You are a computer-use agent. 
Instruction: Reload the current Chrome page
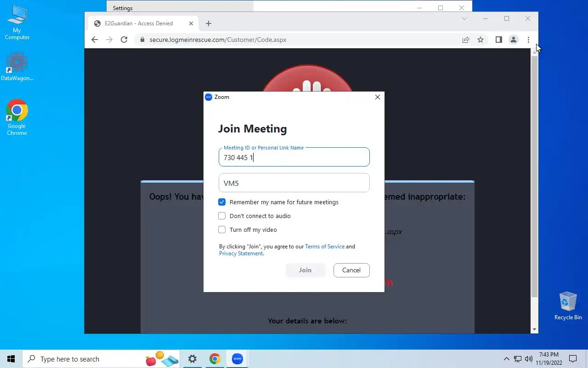124,40
